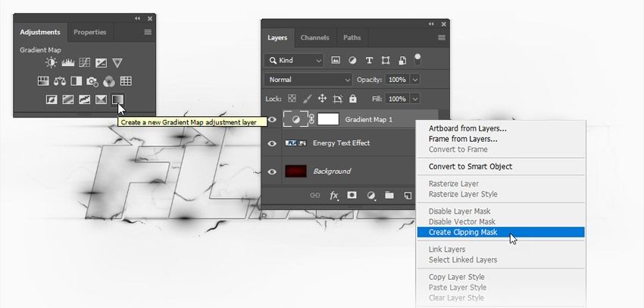
Task: Hide the Background layer
Action: pos(272,171)
